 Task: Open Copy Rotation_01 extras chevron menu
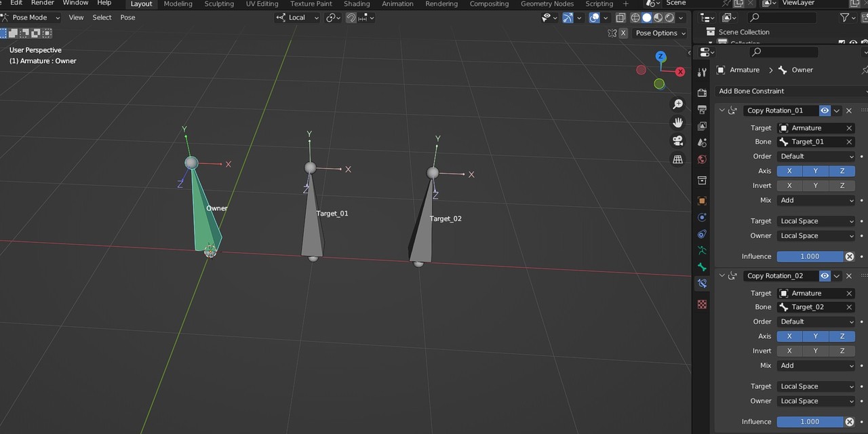[x=837, y=111]
